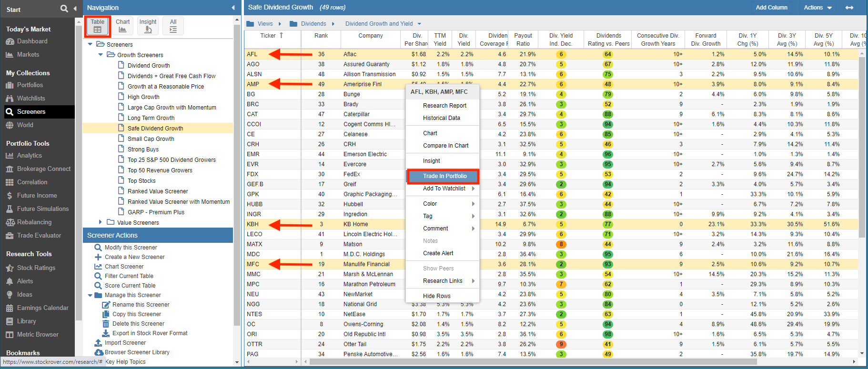868x369 pixels.
Task: Select the Strong Buys screener
Action: pyautogui.click(x=142, y=150)
